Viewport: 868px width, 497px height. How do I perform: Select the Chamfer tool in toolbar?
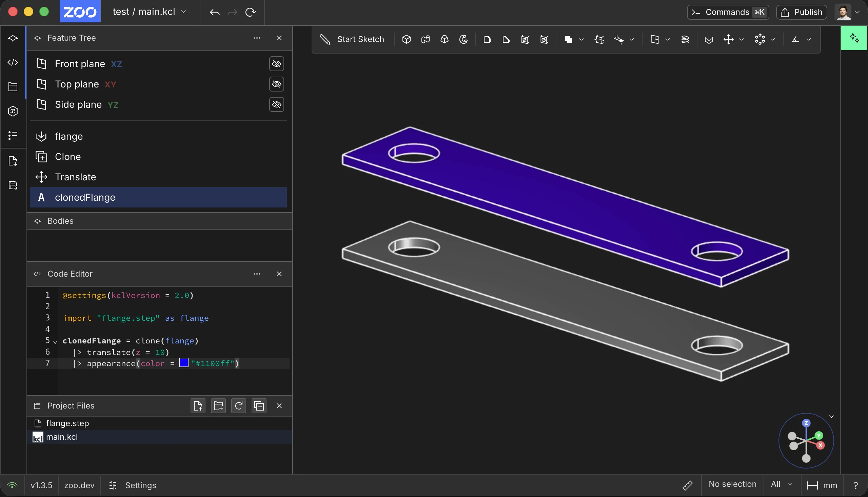(x=506, y=39)
